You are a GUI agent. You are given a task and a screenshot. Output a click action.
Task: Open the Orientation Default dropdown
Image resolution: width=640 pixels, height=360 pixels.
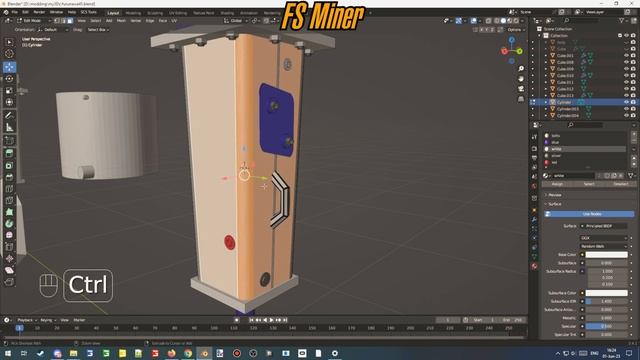53,30
